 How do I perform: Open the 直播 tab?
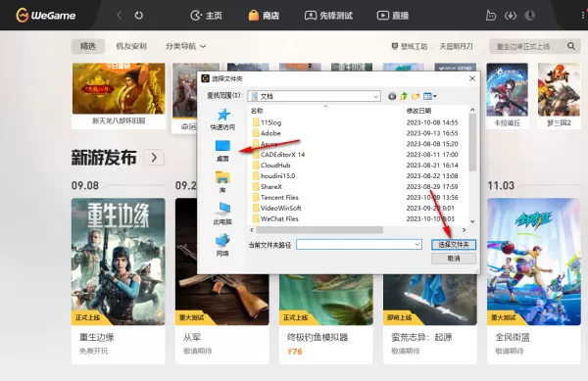click(x=393, y=16)
